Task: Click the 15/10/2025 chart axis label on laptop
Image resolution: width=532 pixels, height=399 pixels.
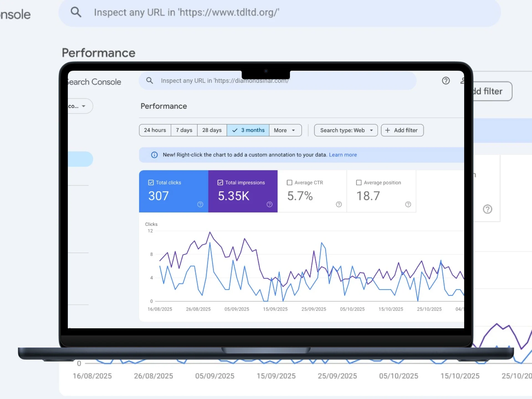Action: tap(391, 309)
